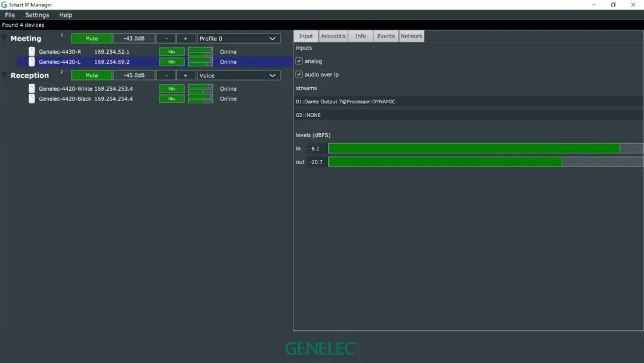
Task: Toggle the analog input checkbox
Action: coord(299,61)
